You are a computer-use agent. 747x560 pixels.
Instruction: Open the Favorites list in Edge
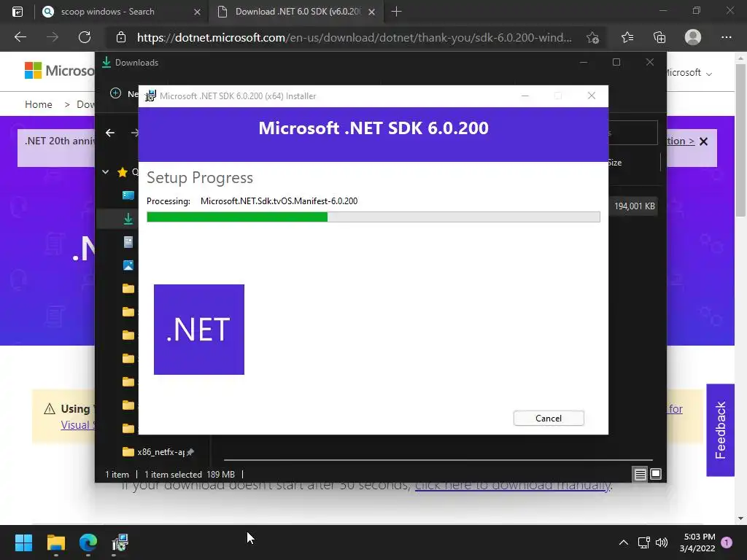[x=627, y=37]
